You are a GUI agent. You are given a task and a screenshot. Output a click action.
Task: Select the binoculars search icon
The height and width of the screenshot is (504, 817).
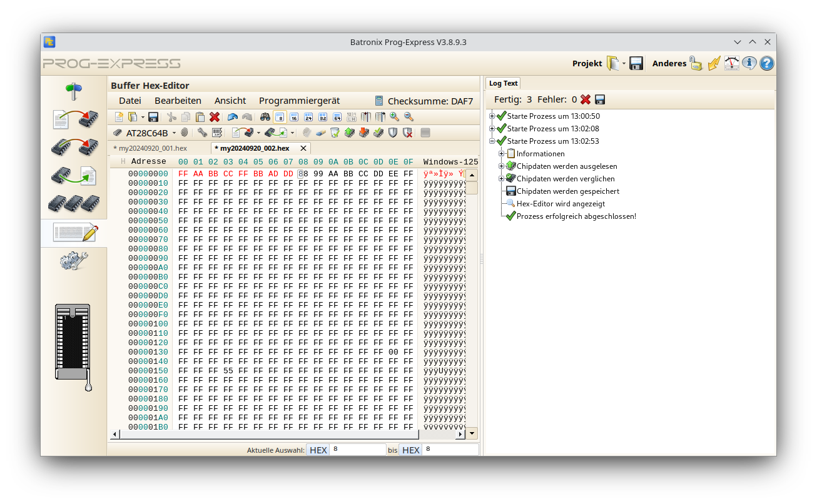click(266, 117)
